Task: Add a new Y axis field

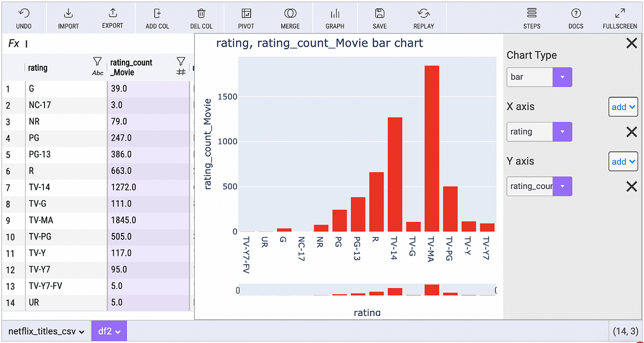Action: 623,161
